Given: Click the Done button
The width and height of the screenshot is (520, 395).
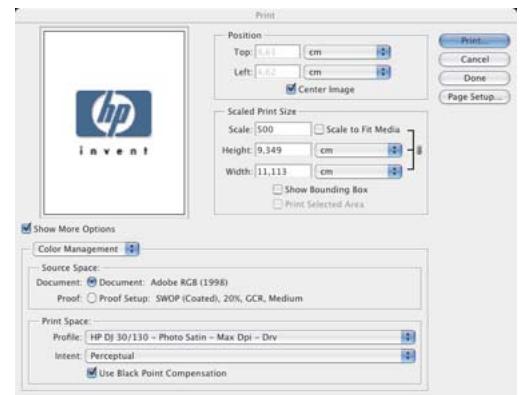Looking at the screenshot, I should [x=474, y=78].
